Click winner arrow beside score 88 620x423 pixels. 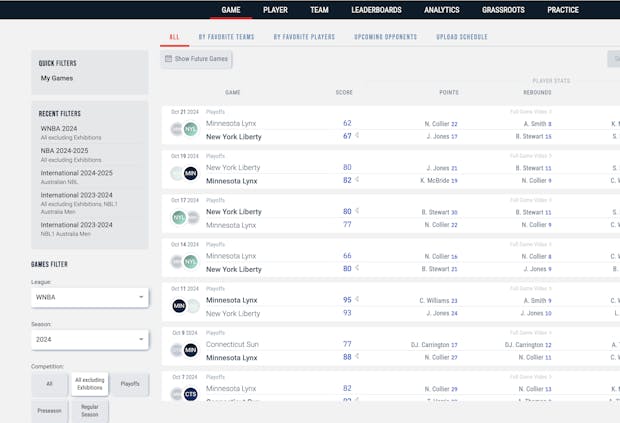(x=357, y=356)
